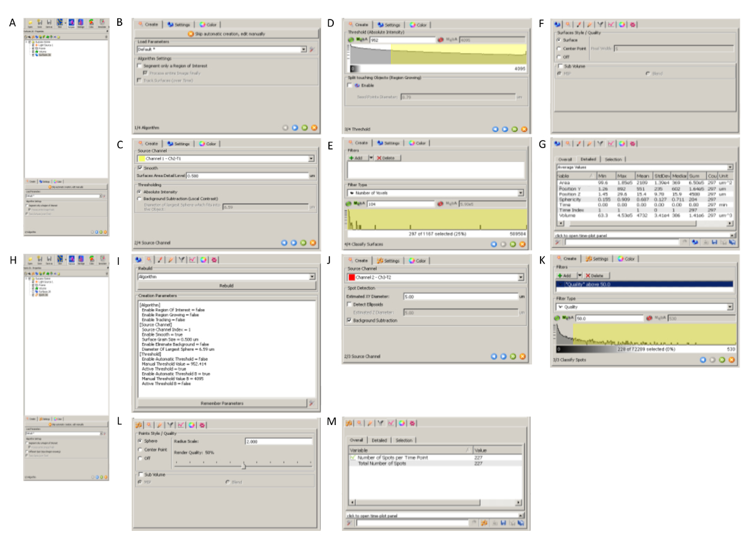756x541 pixels.
Task: Check the Detect Ellipsoids option
Action: pos(350,304)
